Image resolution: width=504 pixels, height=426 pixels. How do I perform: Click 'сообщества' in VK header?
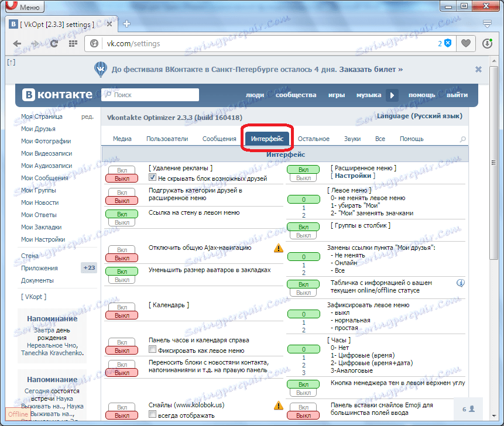click(x=296, y=95)
